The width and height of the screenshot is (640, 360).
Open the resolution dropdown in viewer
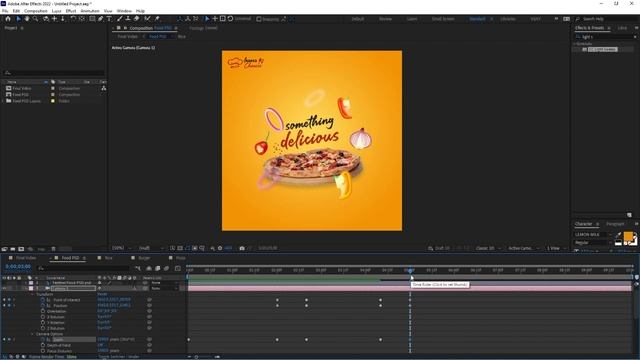[x=151, y=248]
